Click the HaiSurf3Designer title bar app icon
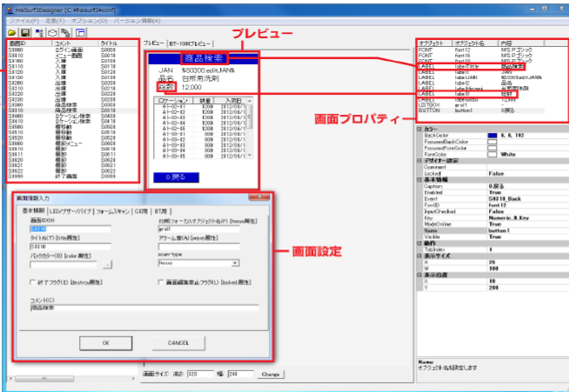This screenshot has height=392, width=569. coord(10,10)
